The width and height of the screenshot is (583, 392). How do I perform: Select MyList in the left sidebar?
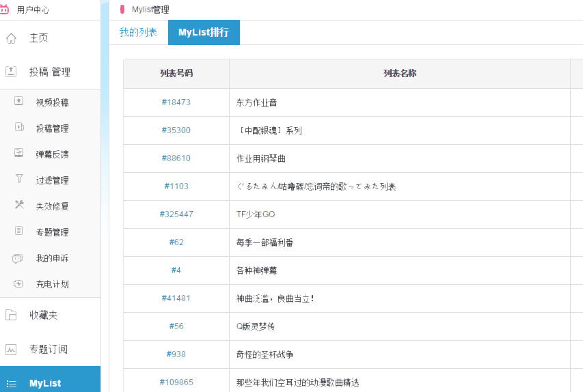(x=45, y=383)
